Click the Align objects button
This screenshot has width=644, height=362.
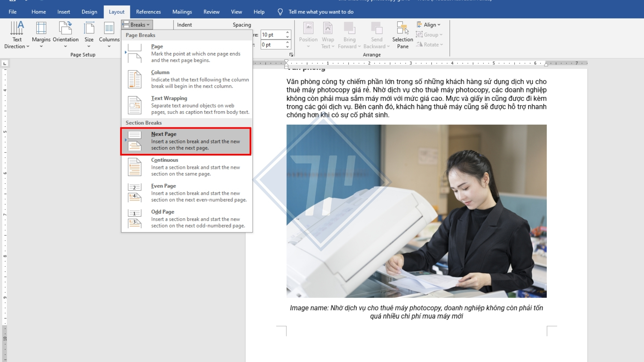pyautogui.click(x=428, y=24)
